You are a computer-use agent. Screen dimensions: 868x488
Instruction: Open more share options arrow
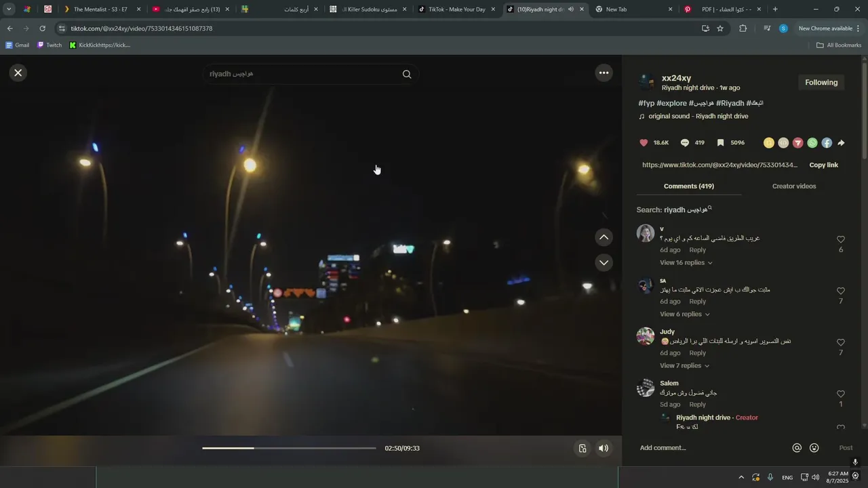(841, 143)
